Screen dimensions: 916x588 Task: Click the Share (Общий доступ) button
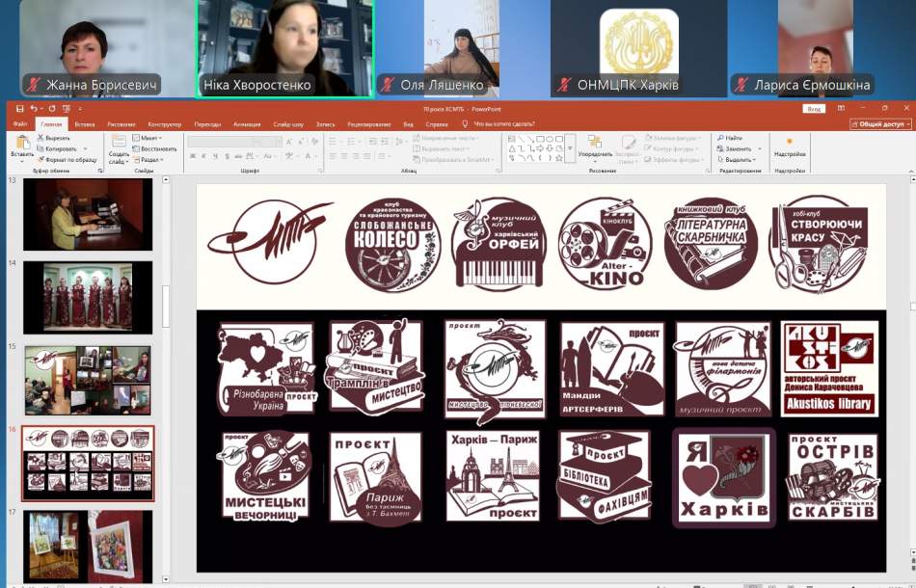880,124
